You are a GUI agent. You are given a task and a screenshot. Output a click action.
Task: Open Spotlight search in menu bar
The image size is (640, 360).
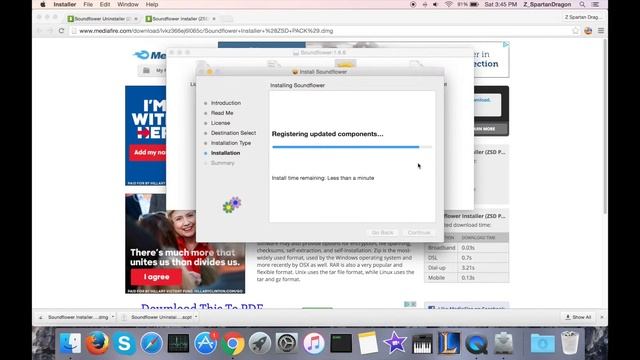click(582, 4)
